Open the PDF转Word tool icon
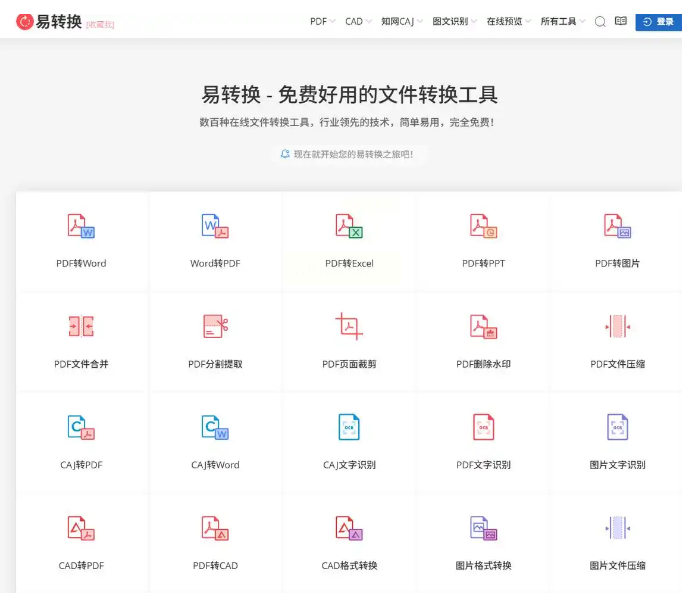The image size is (682, 593). click(81, 226)
